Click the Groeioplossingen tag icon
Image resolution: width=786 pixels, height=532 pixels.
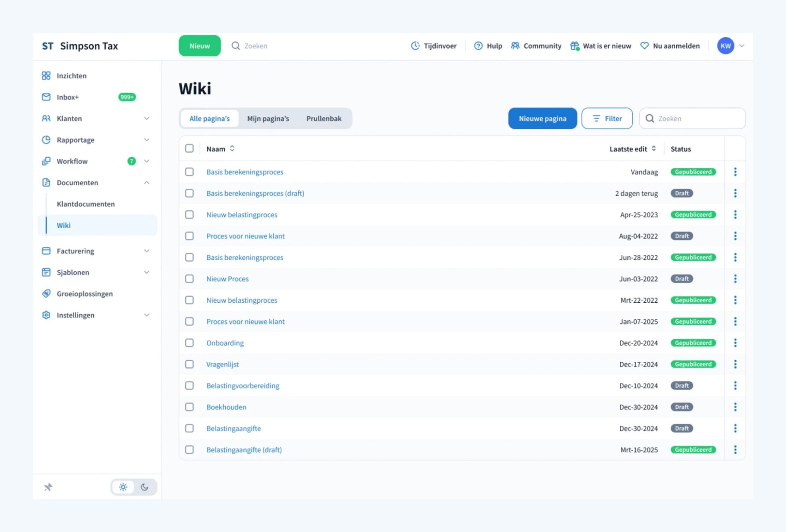[46, 294]
